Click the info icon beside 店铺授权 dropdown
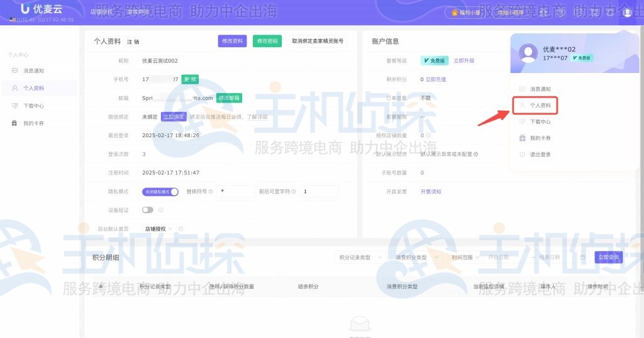The width and height of the screenshot is (644, 338). [180, 228]
